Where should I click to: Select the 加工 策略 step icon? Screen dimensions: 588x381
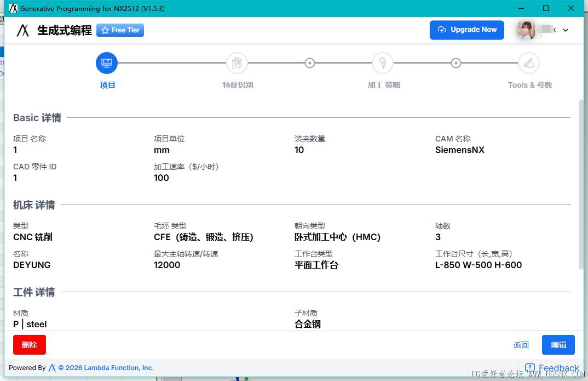(383, 63)
